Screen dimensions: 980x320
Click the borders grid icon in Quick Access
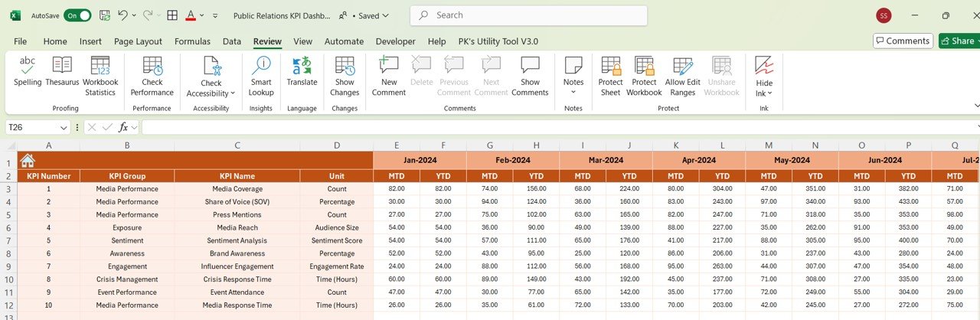point(172,15)
